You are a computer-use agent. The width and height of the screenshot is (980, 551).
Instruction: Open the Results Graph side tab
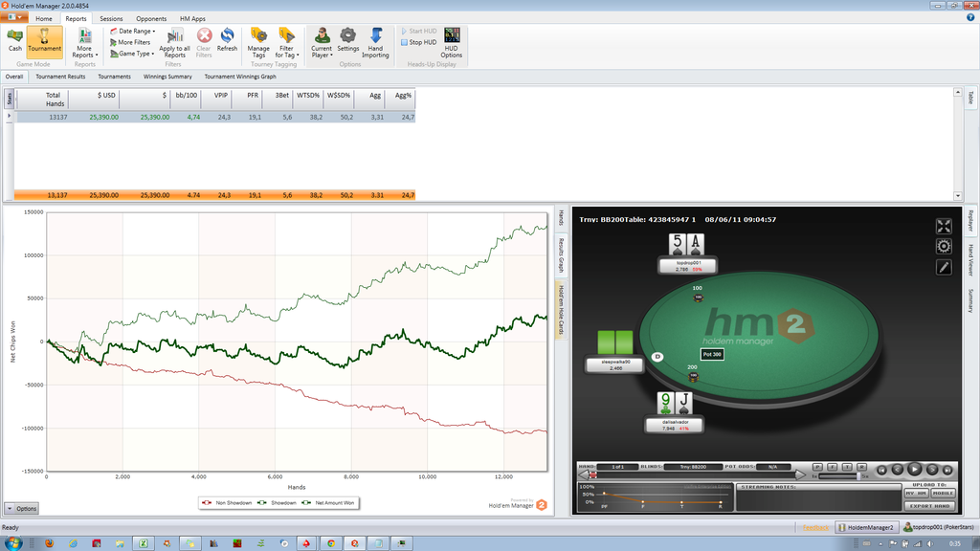coord(561,254)
